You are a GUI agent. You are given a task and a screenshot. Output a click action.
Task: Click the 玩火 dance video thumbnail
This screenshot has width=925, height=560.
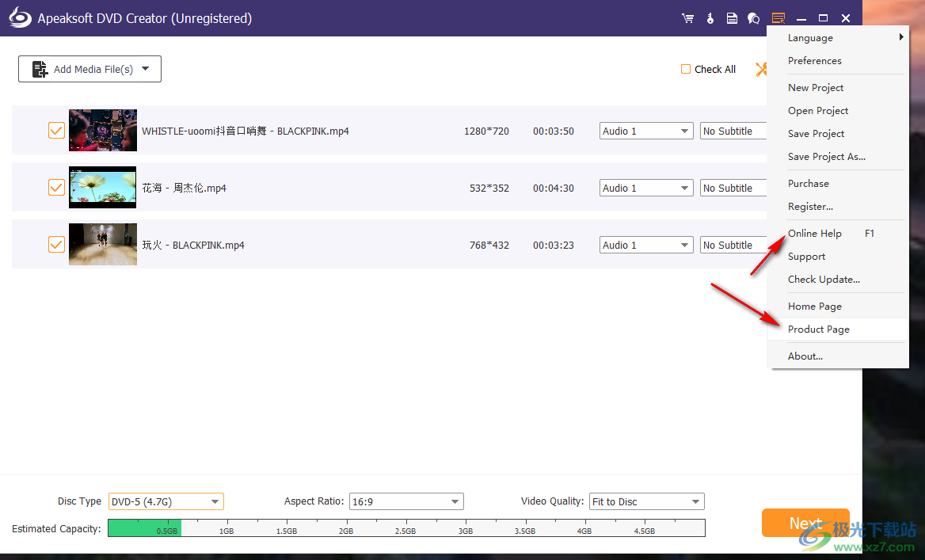[x=103, y=244]
